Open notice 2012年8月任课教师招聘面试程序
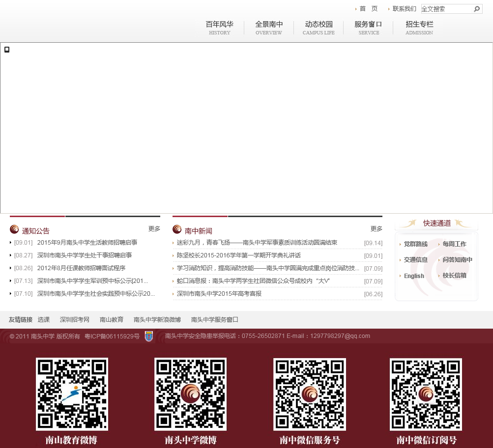Viewport: 493px width, 448px height. (x=81, y=268)
